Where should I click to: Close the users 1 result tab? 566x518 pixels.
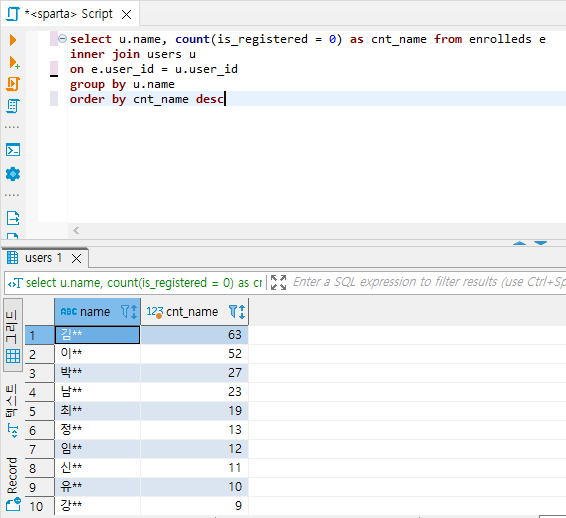(76, 258)
